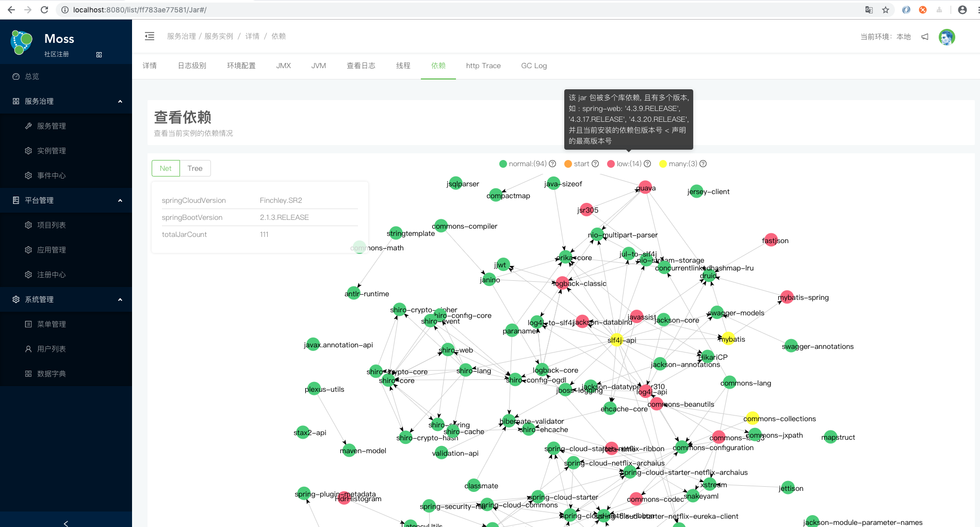Click the browser reload button
This screenshot has width=980, height=527.
click(44, 10)
